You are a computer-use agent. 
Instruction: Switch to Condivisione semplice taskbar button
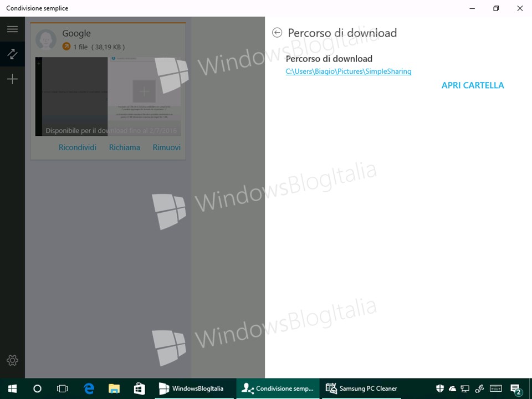[x=278, y=388]
